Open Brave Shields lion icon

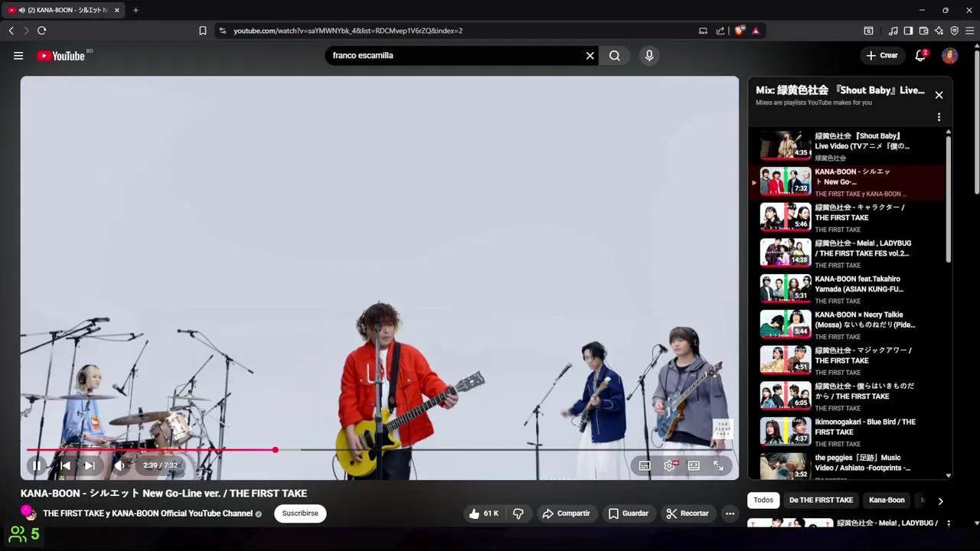pyautogui.click(x=739, y=31)
